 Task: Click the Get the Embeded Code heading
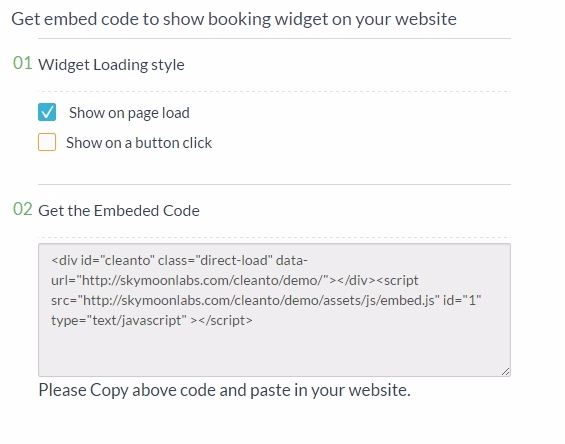point(119,211)
